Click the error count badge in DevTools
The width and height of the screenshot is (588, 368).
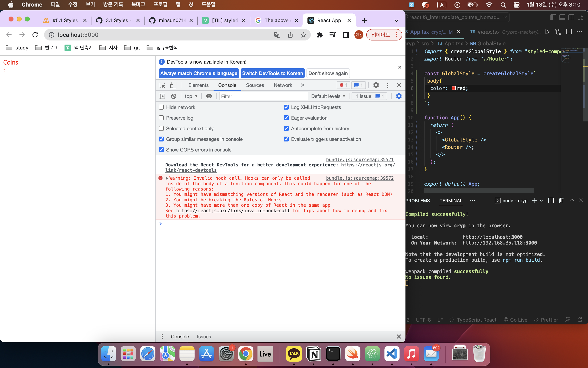(x=343, y=85)
